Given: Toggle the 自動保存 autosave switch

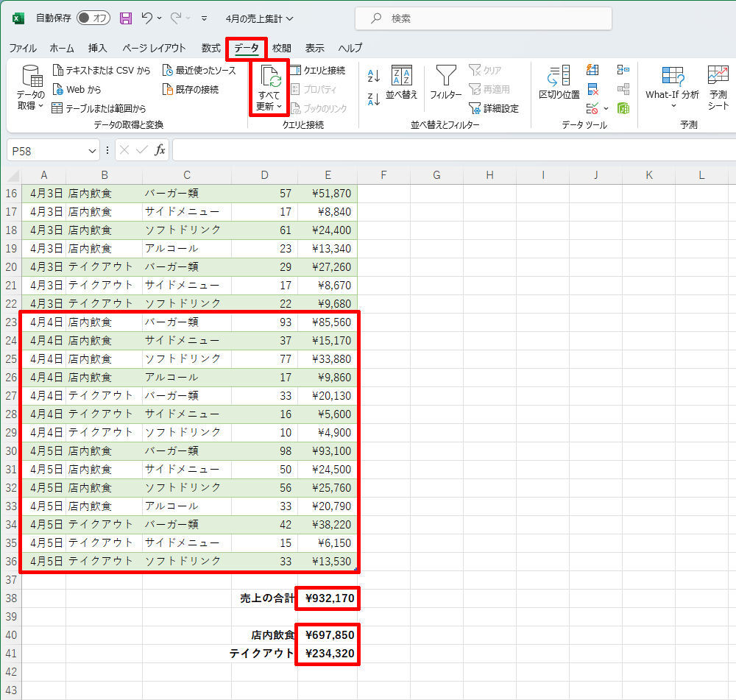Looking at the screenshot, I should (93, 18).
